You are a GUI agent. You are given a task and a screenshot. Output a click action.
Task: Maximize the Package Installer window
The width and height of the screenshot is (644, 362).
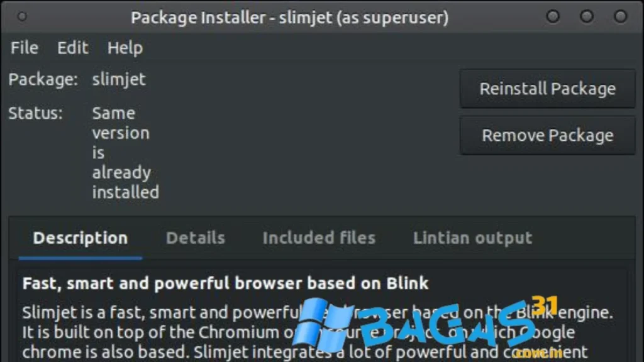(x=587, y=17)
